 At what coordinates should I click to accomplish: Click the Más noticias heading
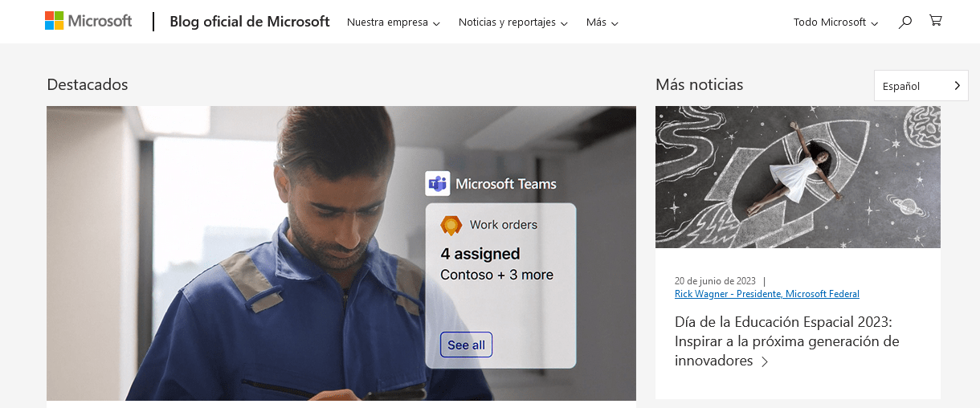click(699, 84)
